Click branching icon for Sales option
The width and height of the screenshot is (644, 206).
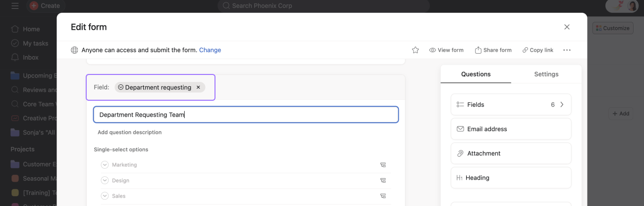pos(383,196)
